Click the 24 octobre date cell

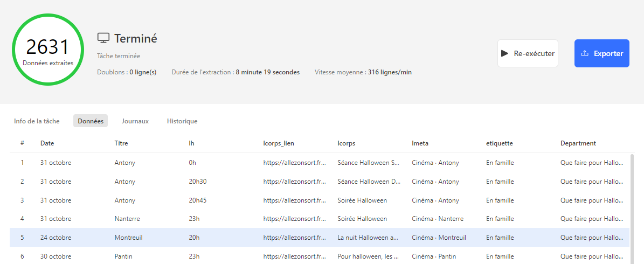(56, 237)
